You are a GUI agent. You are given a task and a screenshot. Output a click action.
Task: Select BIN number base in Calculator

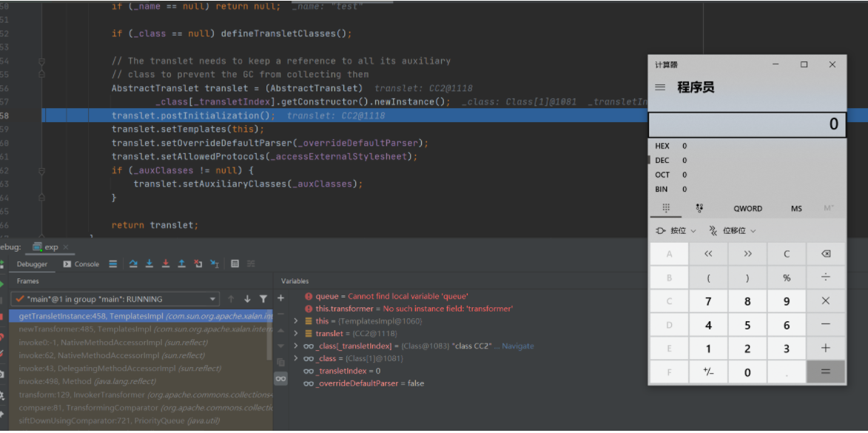click(x=747, y=189)
